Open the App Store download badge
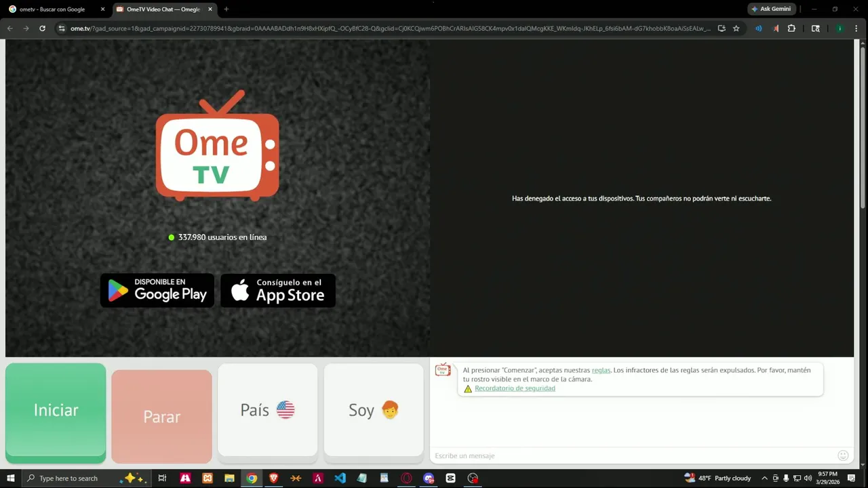 tap(278, 291)
